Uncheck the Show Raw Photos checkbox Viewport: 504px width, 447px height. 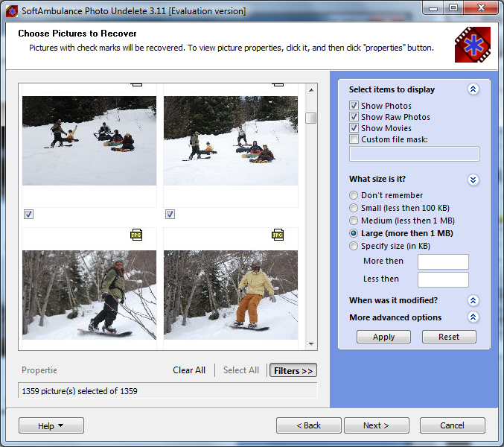(354, 117)
